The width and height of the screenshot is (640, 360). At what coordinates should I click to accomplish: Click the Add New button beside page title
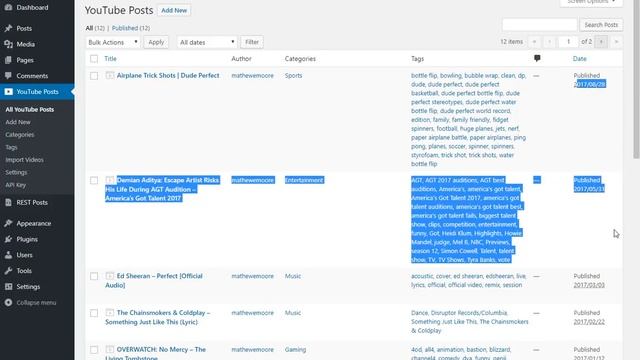click(x=174, y=10)
